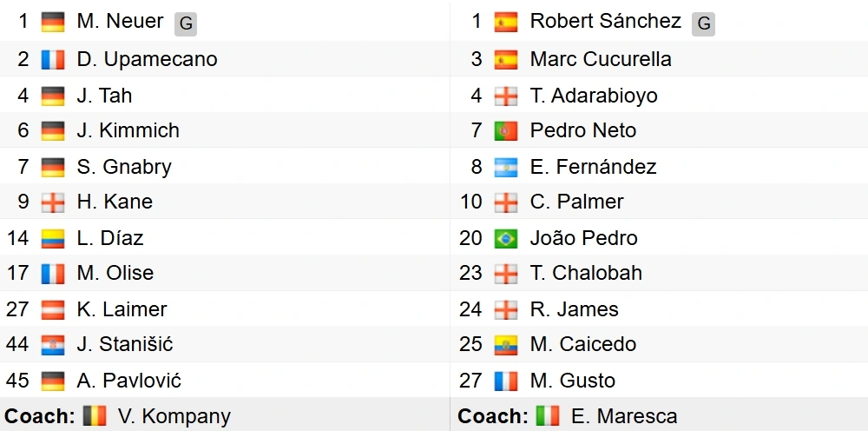
Task: Select the R. James lineup entry
Action: coord(659,309)
